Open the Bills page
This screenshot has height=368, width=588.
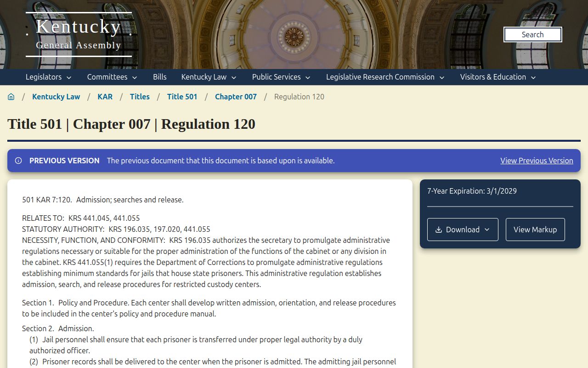click(160, 77)
